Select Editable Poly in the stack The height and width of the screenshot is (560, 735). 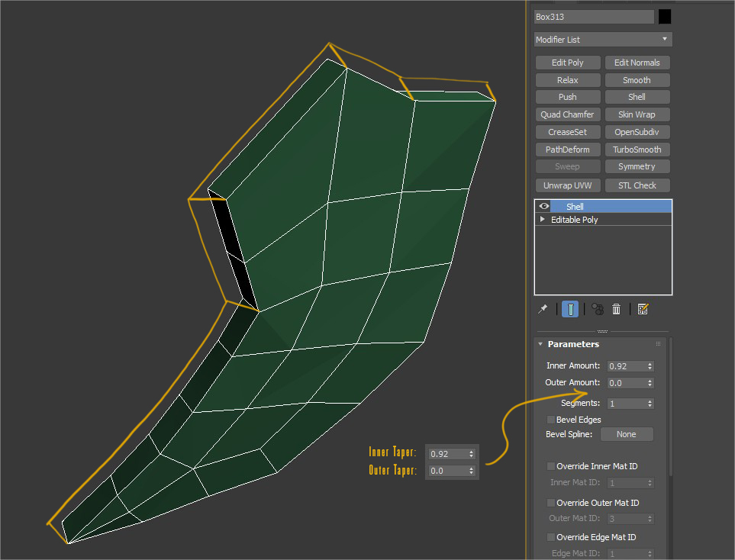tap(579, 219)
